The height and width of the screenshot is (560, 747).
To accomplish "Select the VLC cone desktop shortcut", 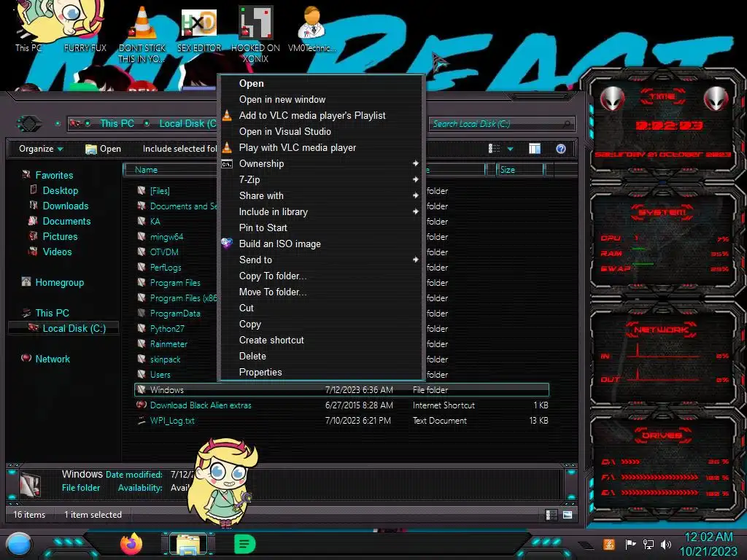I will [x=142, y=34].
